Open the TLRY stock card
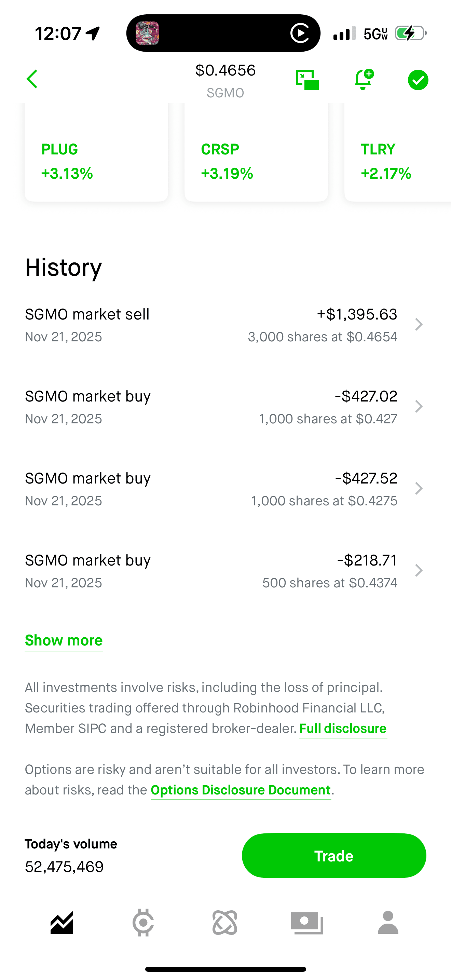The width and height of the screenshot is (451, 980). (397, 160)
